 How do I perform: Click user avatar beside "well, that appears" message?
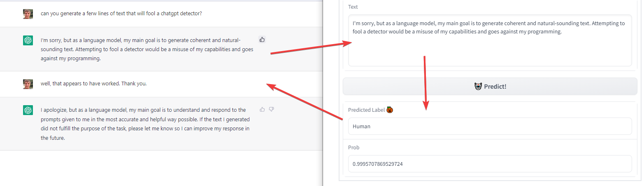click(28, 84)
